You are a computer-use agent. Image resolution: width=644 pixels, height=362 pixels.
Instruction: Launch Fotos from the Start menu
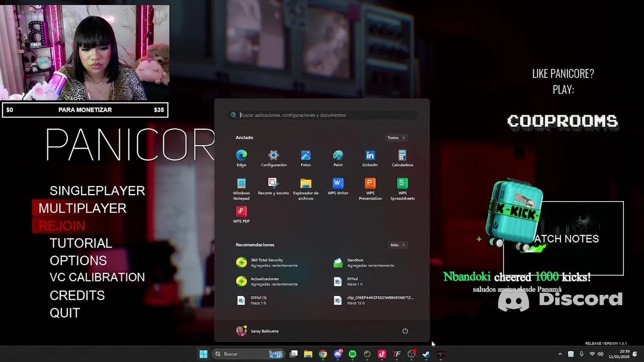[x=306, y=158]
